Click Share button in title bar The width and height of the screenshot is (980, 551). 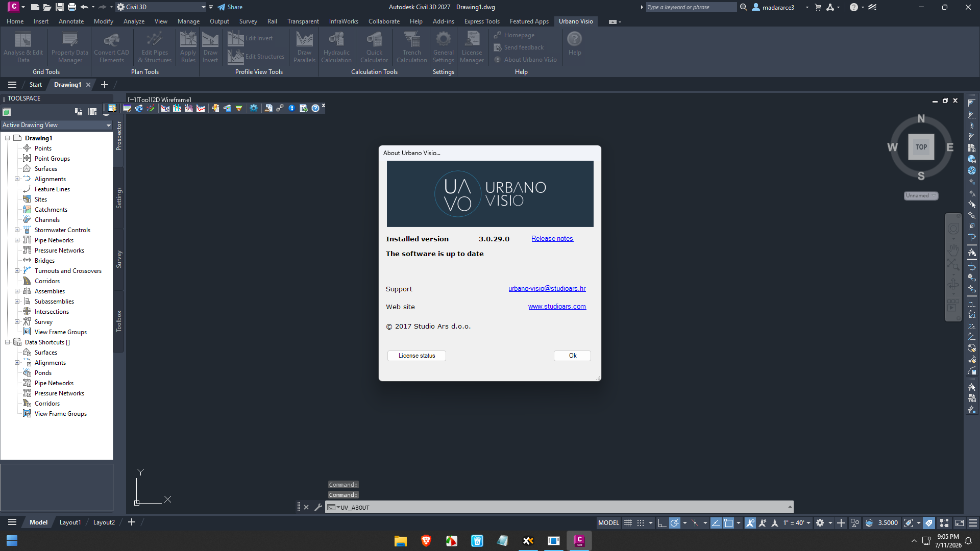point(230,7)
